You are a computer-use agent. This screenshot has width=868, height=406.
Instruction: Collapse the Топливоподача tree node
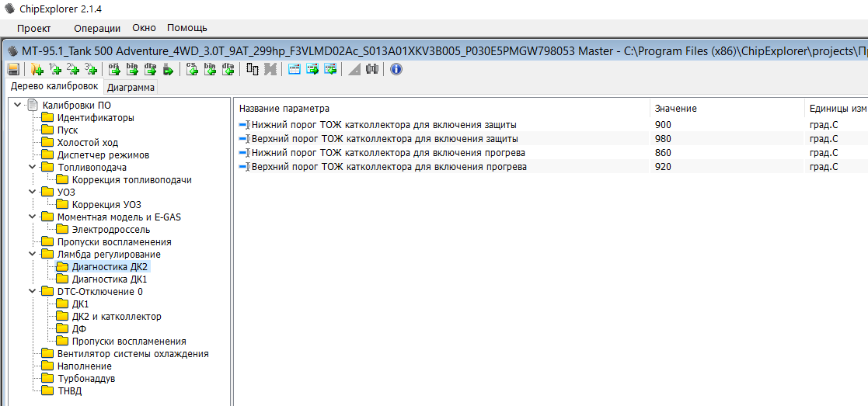pyautogui.click(x=32, y=167)
